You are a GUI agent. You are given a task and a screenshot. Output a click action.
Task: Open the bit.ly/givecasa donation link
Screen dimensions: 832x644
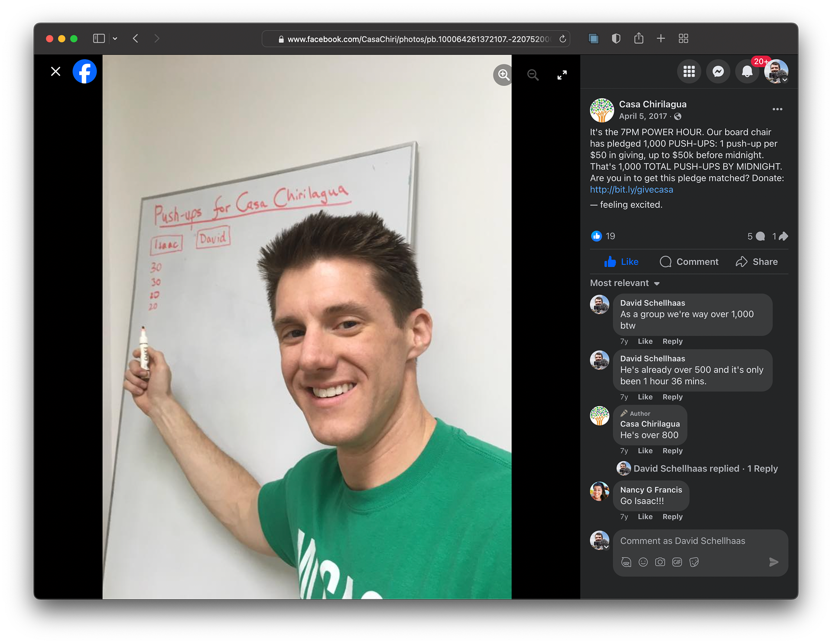(x=631, y=190)
